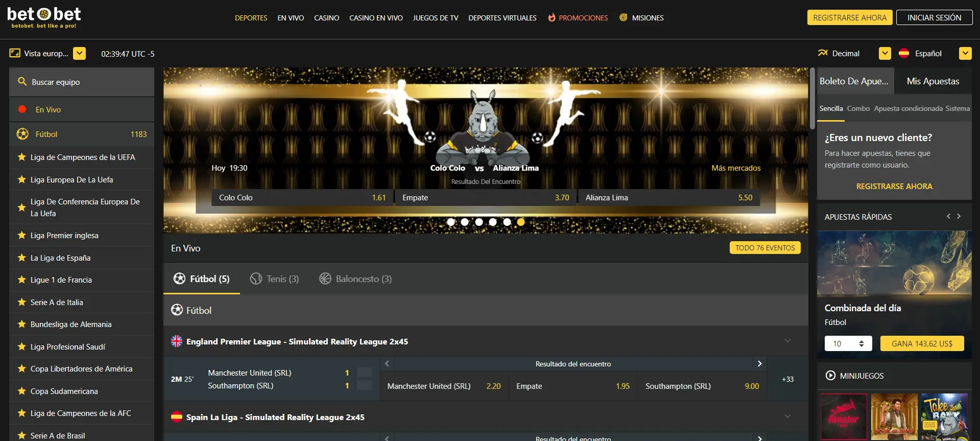Open the Juegos de TV menu
The width and height of the screenshot is (980, 441).
click(x=436, y=17)
